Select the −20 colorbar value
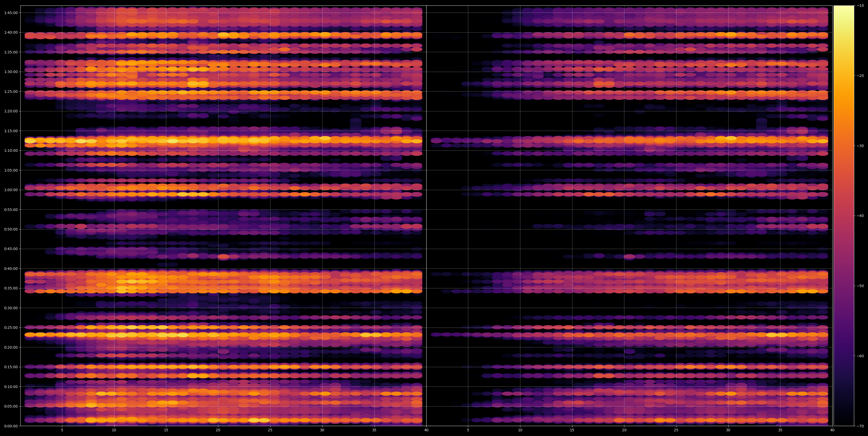The width and height of the screenshot is (868, 436). pos(860,76)
